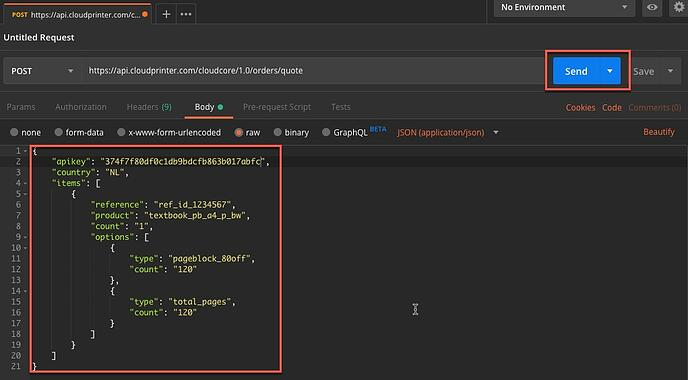Click the "ref_id_1234567" reference value
688x380 pixels.
pyautogui.click(x=192, y=204)
